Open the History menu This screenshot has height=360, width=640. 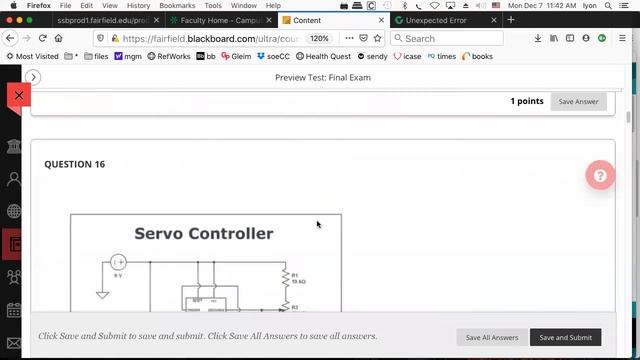pos(138,6)
